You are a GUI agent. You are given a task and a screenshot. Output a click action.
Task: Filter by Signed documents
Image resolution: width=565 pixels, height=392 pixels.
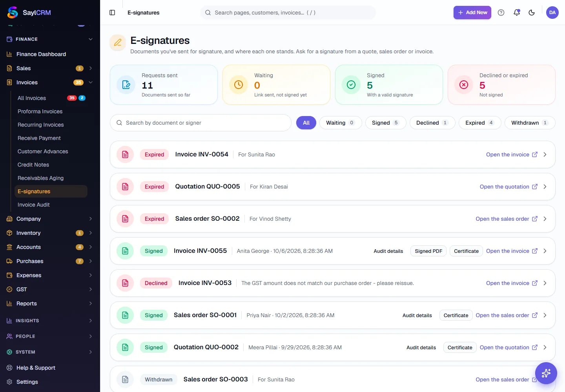(x=386, y=123)
